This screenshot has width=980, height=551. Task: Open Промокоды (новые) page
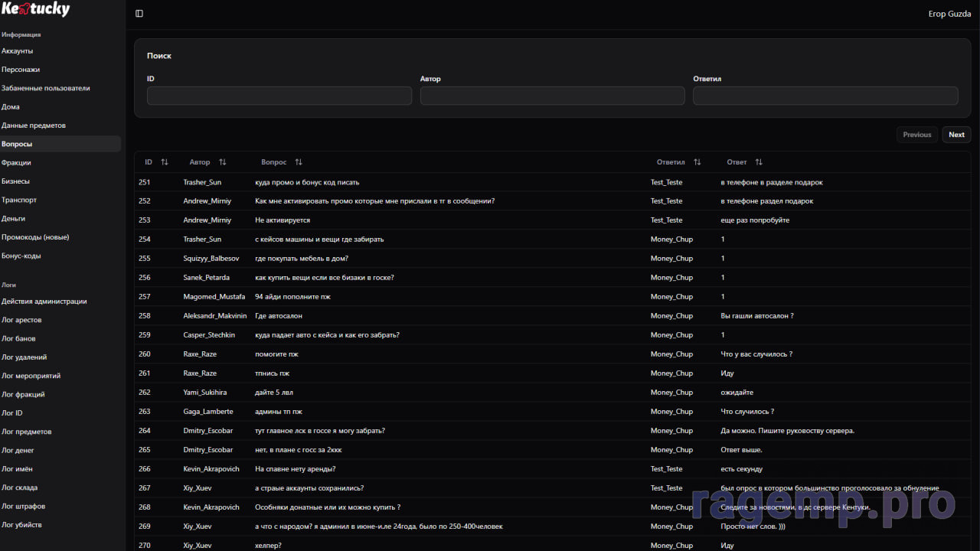(x=35, y=237)
